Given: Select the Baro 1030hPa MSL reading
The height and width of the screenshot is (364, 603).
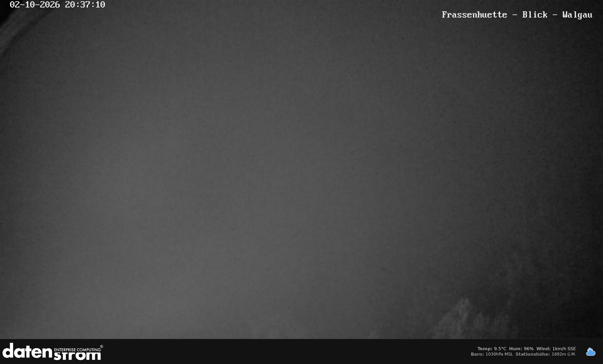Looking at the screenshot, I should click(492, 354).
